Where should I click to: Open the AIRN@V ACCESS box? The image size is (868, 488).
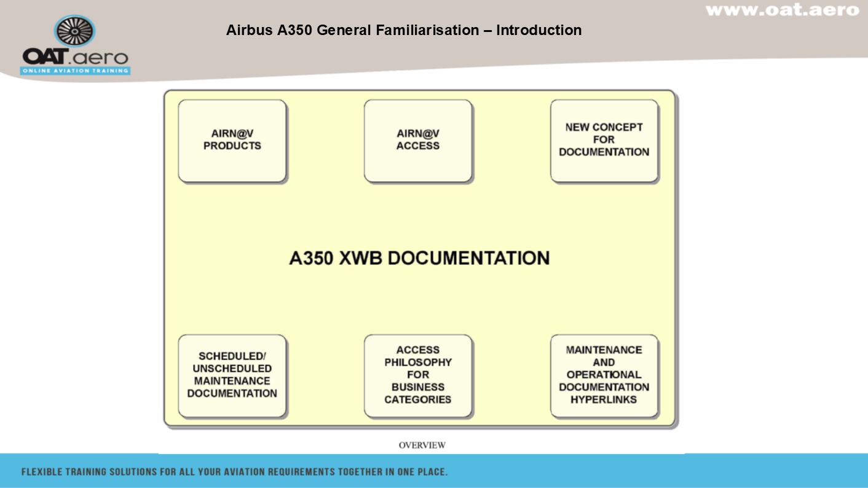418,140
